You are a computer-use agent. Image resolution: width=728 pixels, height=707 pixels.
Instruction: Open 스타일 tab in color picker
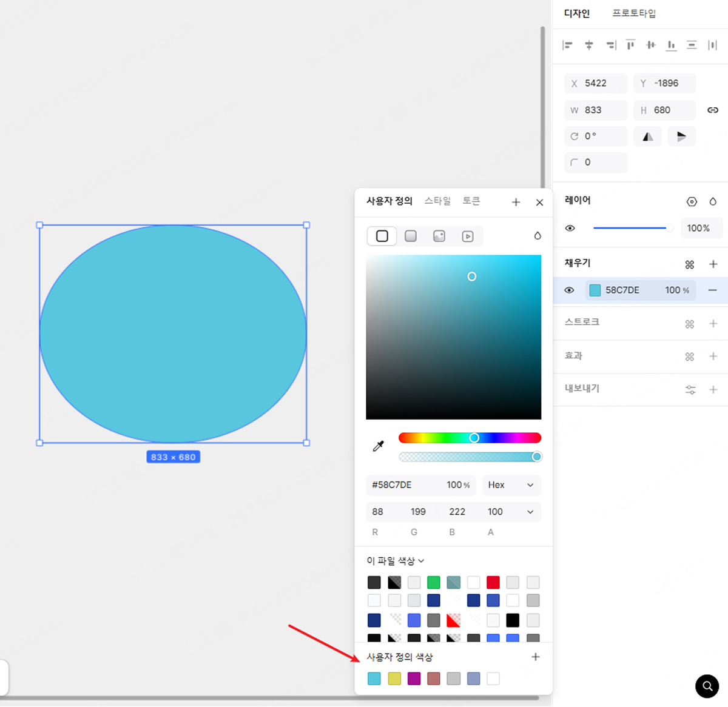(437, 201)
